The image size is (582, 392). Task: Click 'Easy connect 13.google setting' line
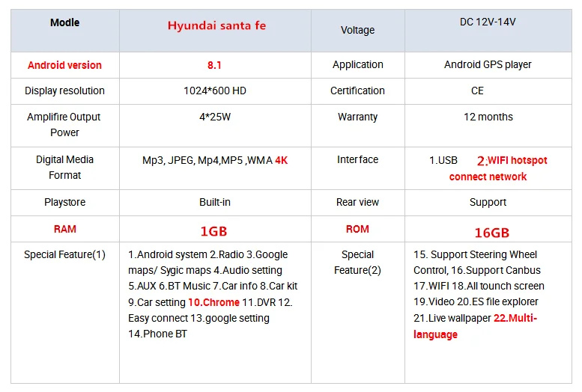point(198,318)
